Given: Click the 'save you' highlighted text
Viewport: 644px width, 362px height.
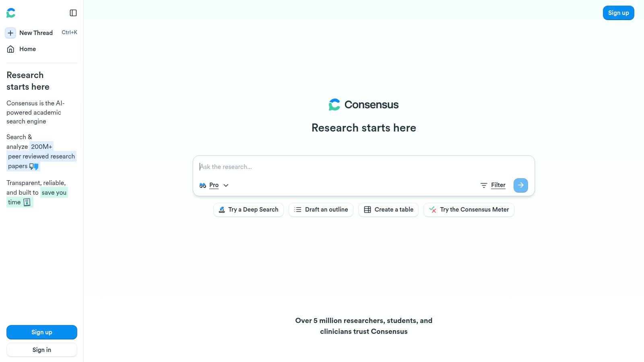Looking at the screenshot, I should pos(54,192).
